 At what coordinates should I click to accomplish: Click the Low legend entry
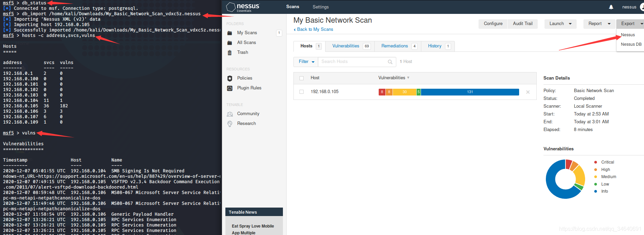[602, 184]
